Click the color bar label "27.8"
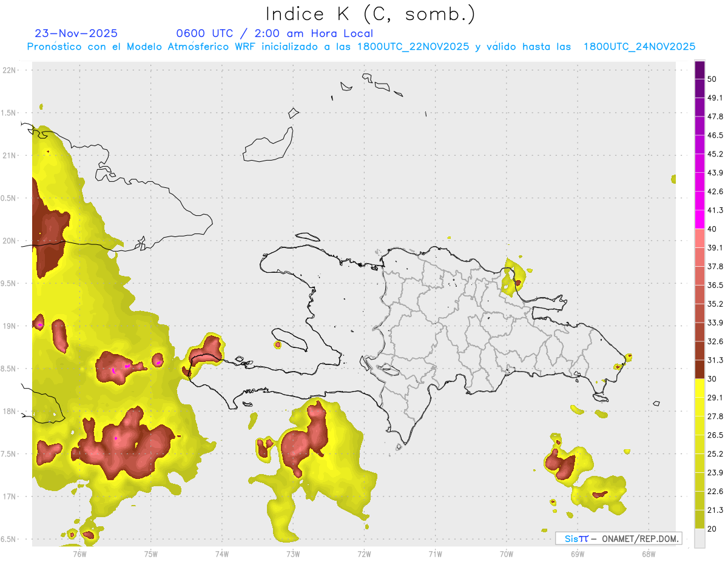 pyautogui.click(x=716, y=416)
